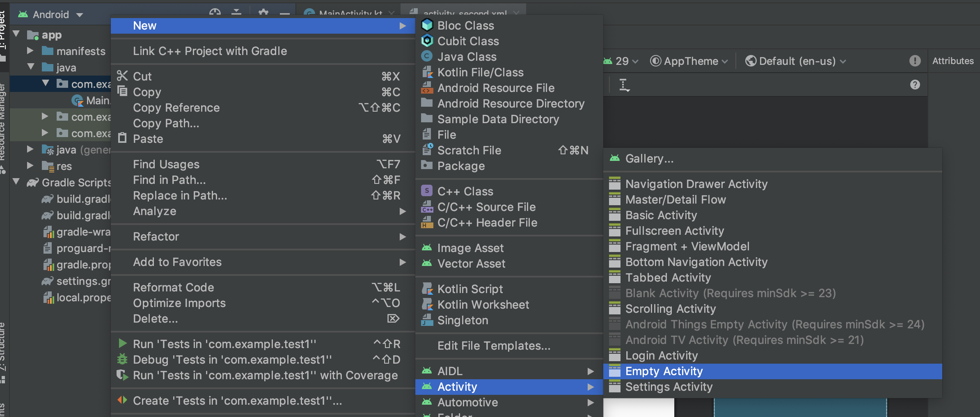Click the Java Class icon
980x417 pixels.
pos(427,57)
